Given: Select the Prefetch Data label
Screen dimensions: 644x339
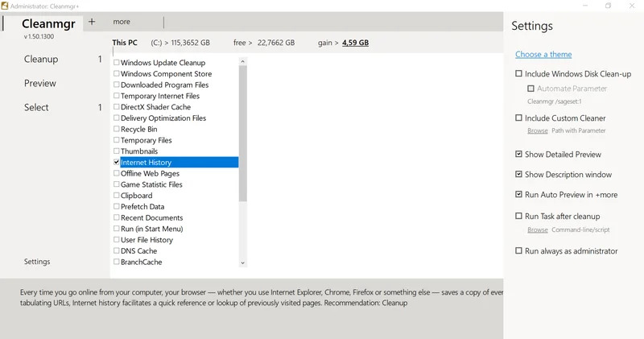Looking at the screenshot, I should tap(142, 207).
